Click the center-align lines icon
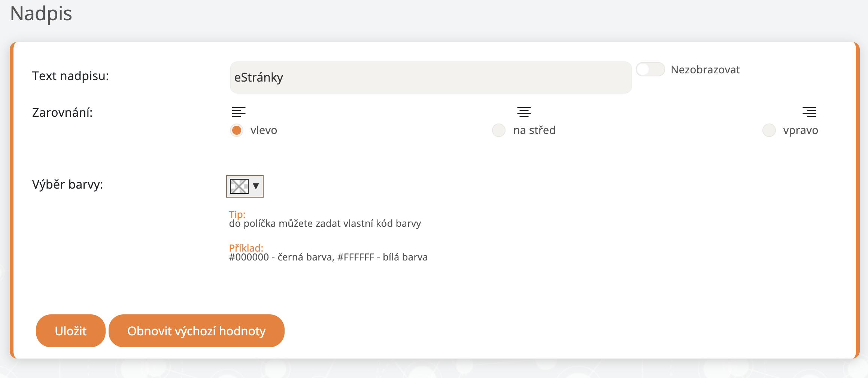The image size is (868, 378). point(524,112)
